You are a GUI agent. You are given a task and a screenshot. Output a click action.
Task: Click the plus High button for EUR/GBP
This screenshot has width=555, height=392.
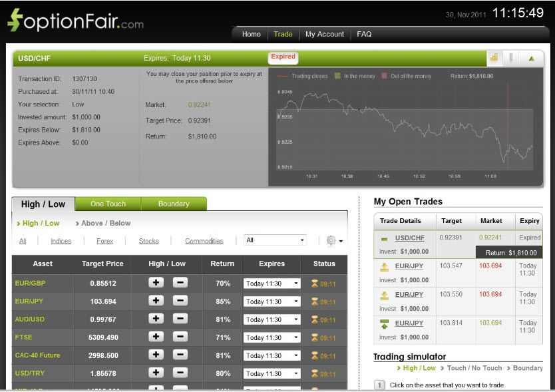[x=156, y=283]
